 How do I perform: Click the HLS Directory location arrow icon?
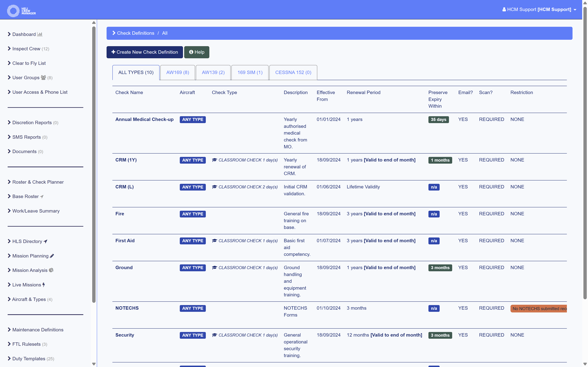[x=45, y=241]
